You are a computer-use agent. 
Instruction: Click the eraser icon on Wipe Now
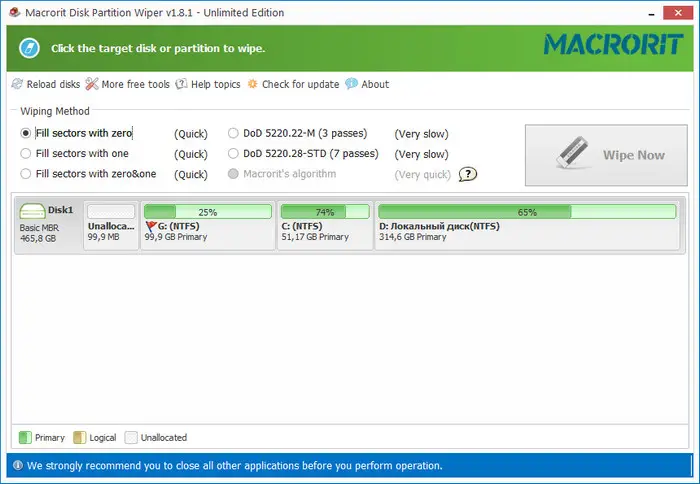[572, 153]
